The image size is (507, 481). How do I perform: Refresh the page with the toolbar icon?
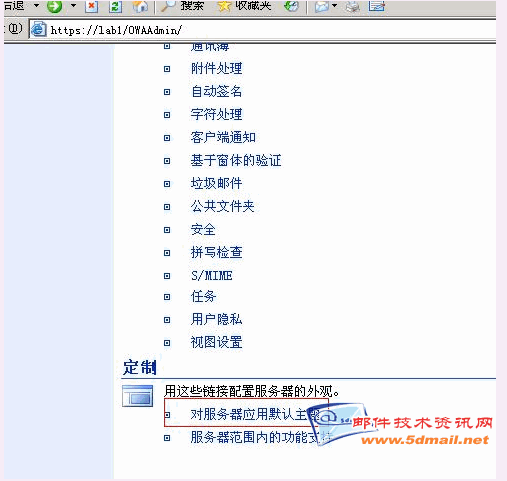tap(115, 6)
